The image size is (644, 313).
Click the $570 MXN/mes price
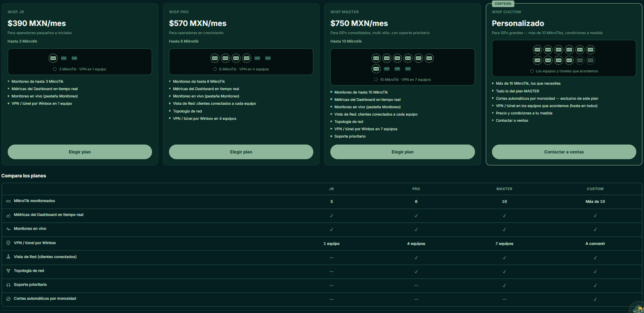click(198, 23)
